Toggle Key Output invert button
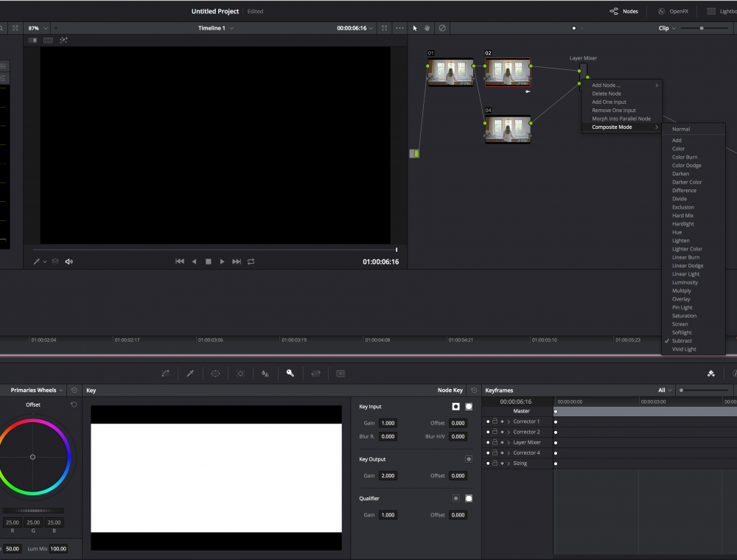This screenshot has height=560, width=737. coord(469,459)
